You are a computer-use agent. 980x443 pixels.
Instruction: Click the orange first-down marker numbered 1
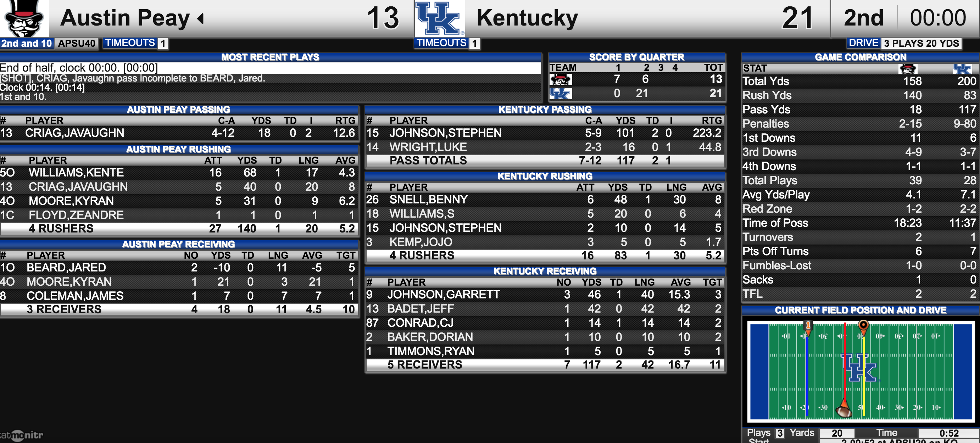click(808, 328)
